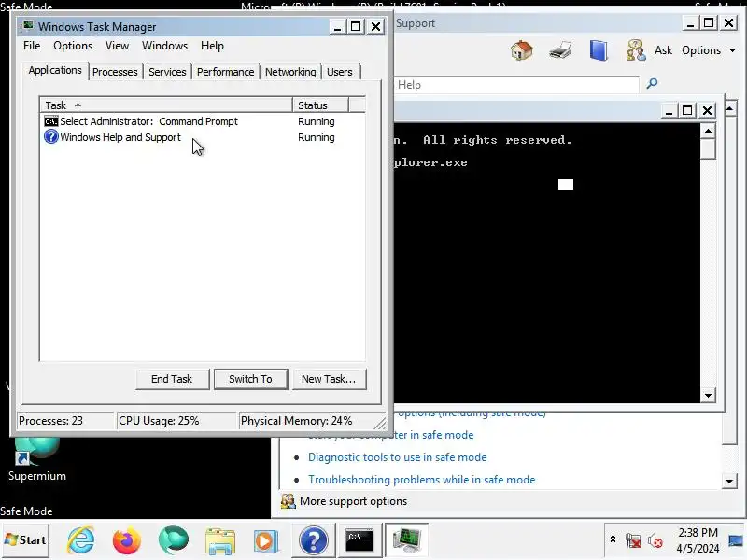This screenshot has width=747, height=560.
Task: Click the End Task button
Action: (x=172, y=379)
